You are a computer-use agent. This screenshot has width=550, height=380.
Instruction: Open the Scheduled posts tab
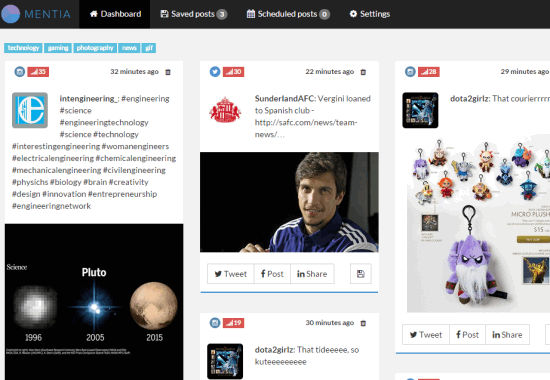(288, 14)
